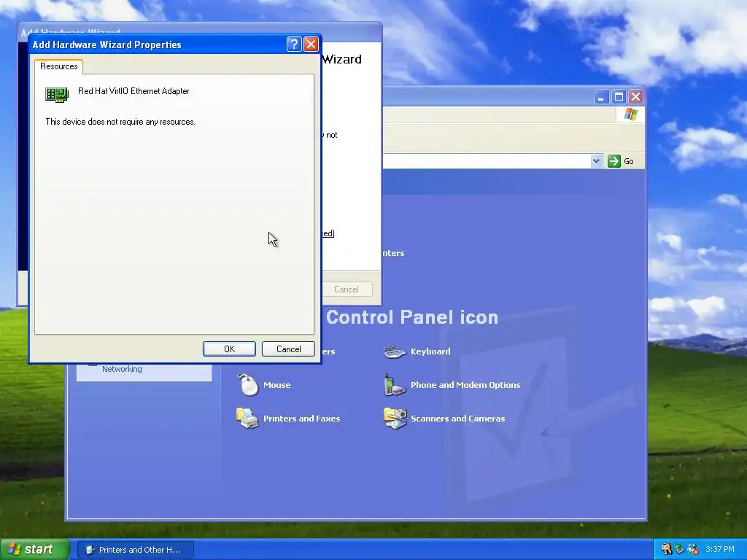Maximize the Control Panel window
747x560 pixels.
point(619,97)
